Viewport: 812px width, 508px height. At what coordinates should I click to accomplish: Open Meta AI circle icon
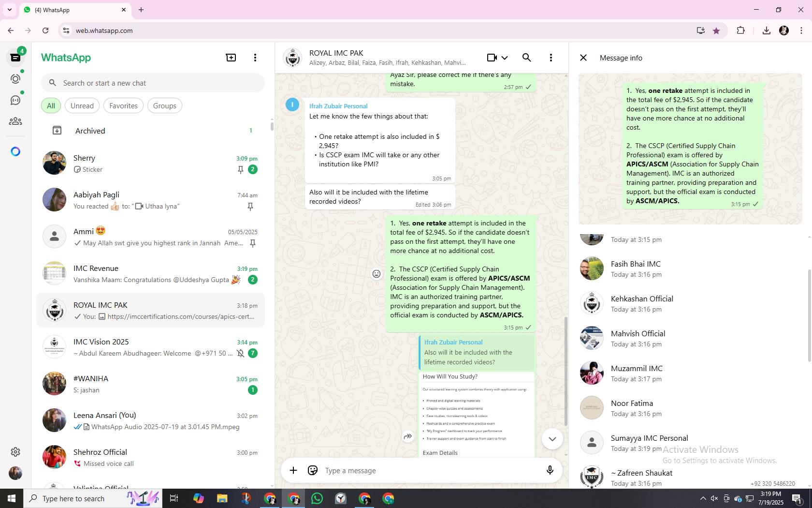pyautogui.click(x=15, y=151)
